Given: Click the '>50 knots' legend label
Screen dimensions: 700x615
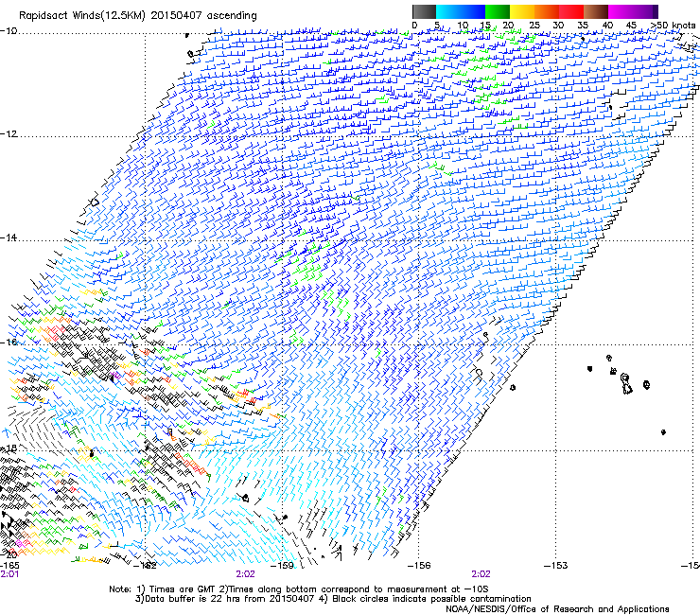Looking at the screenshot, I should tap(673, 26).
